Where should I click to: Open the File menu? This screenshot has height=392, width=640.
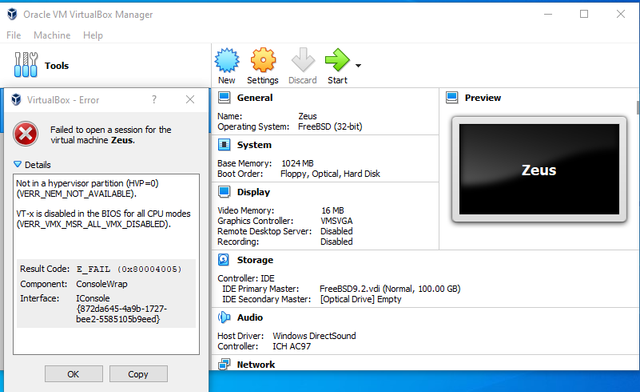click(13, 36)
